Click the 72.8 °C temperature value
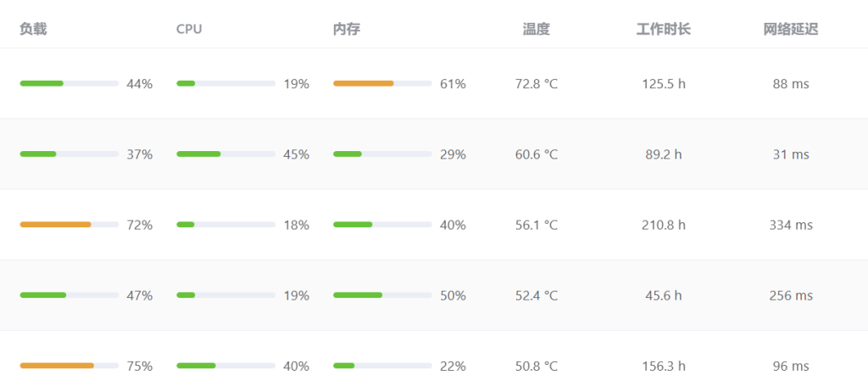 pyautogui.click(x=536, y=84)
